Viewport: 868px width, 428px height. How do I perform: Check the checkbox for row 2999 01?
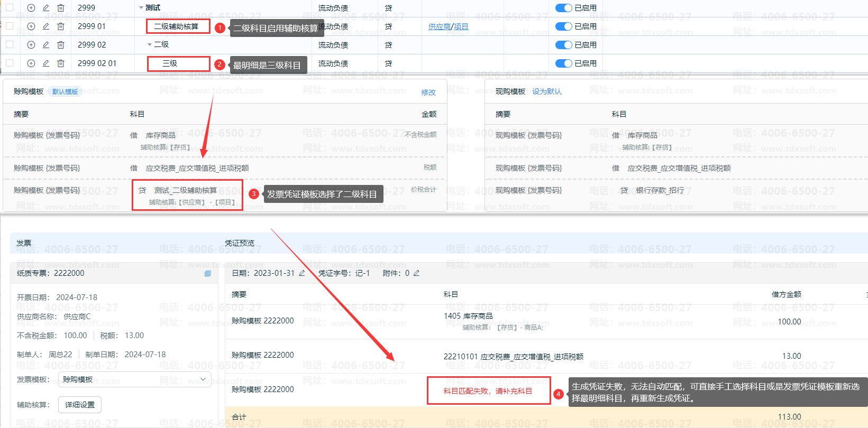10,26
